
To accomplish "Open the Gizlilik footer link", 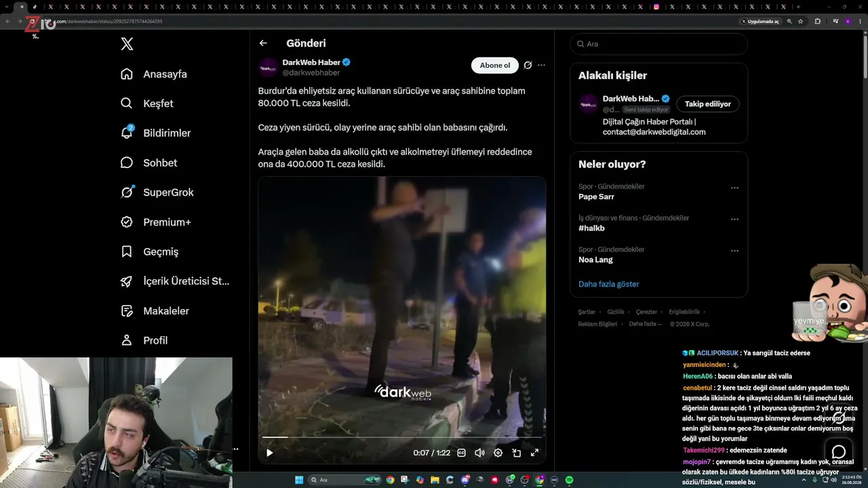I will click(616, 312).
